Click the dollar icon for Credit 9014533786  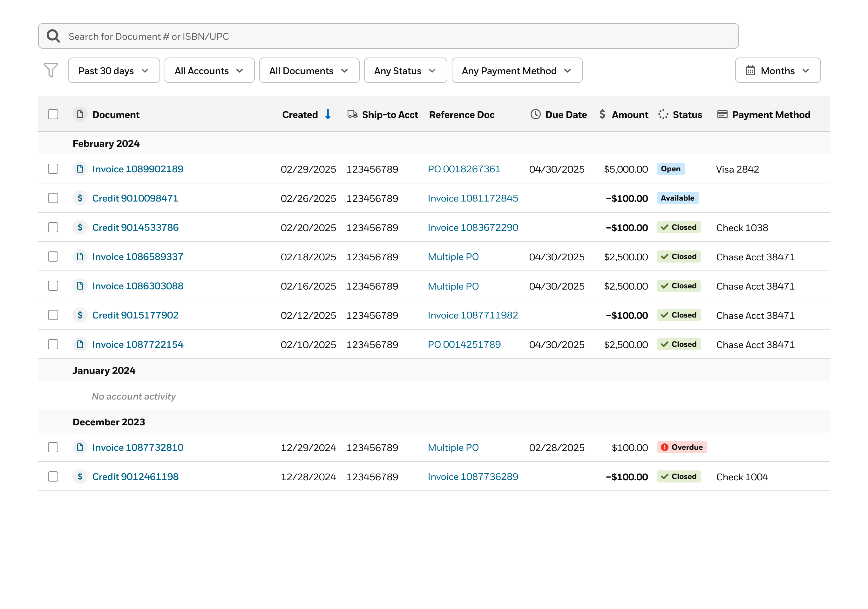pos(80,227)
